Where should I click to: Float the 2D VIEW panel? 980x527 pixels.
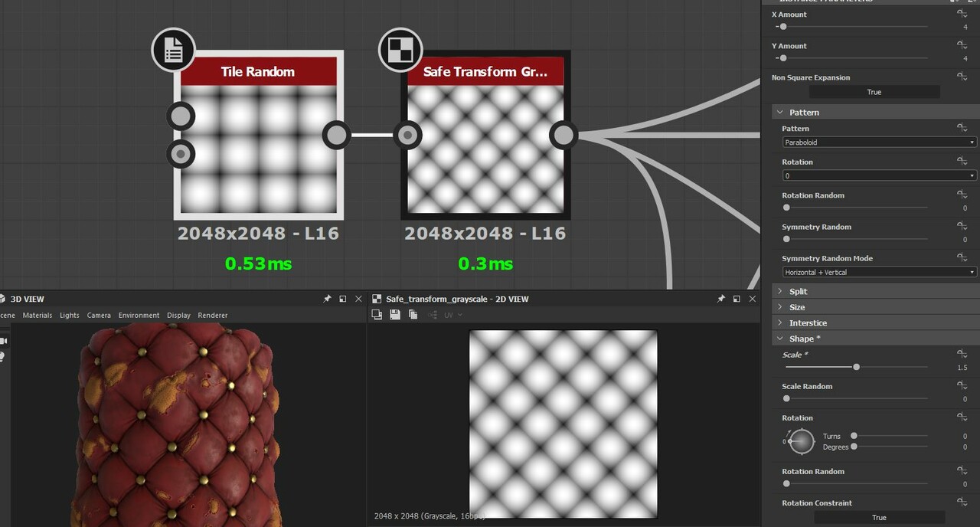(737, 299)
